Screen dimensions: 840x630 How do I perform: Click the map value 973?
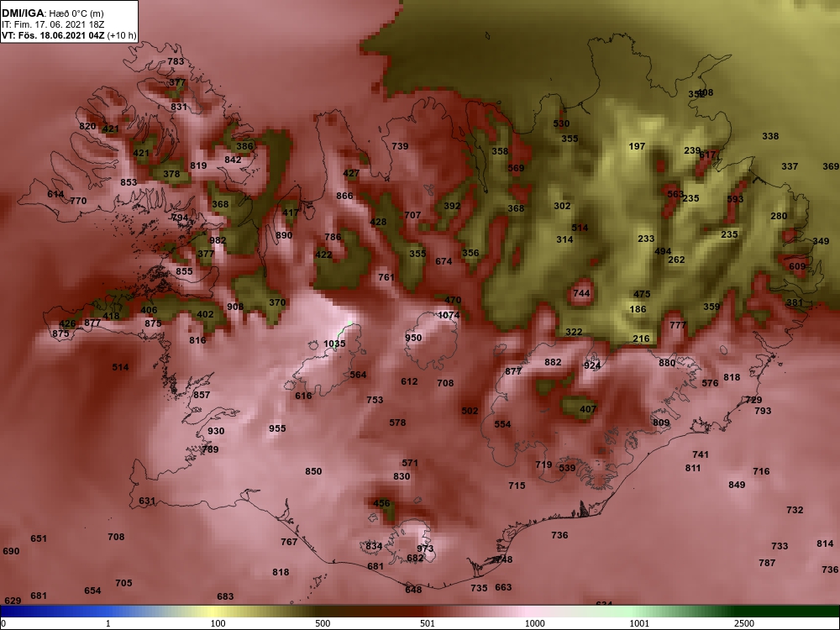point(425,549)
